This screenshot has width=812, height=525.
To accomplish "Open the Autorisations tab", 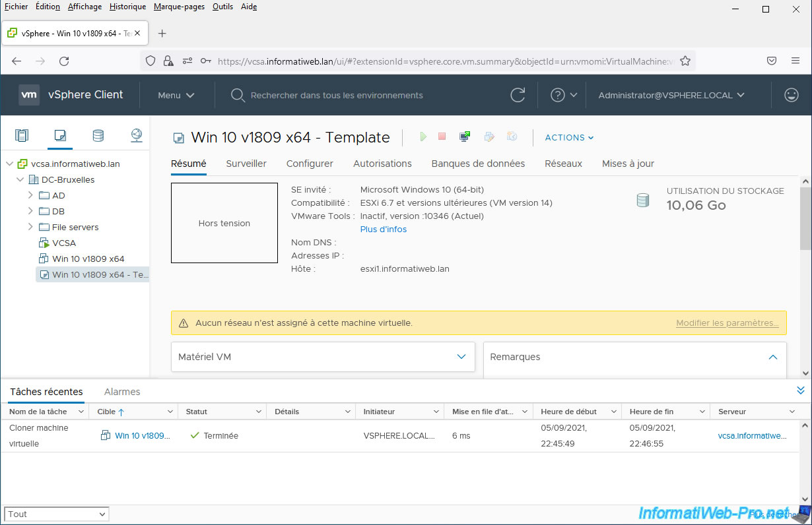I will coord(382,164).
